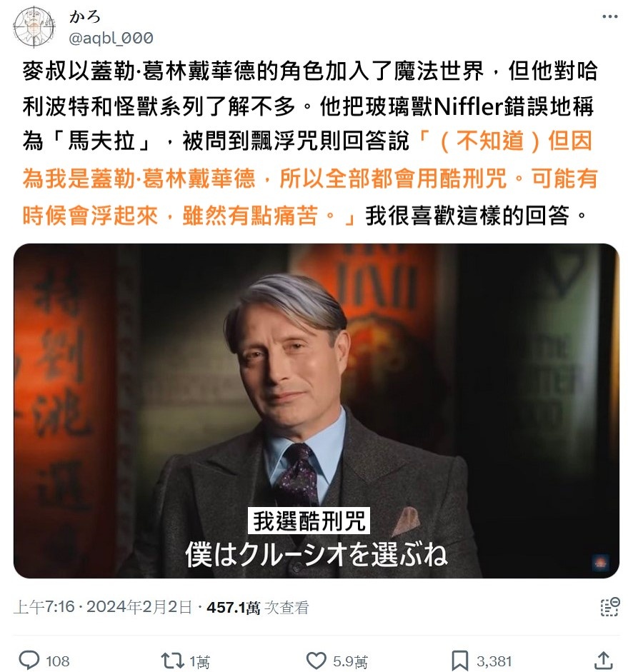Click the 3,381 bookmarks count
This screenshot has height=672, width=628.
[x=494, y=661]
